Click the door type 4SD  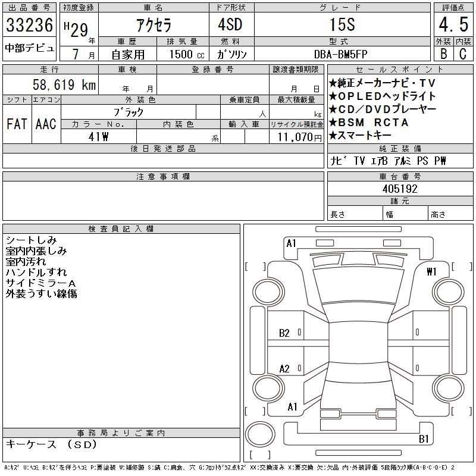tap(230, 24)
